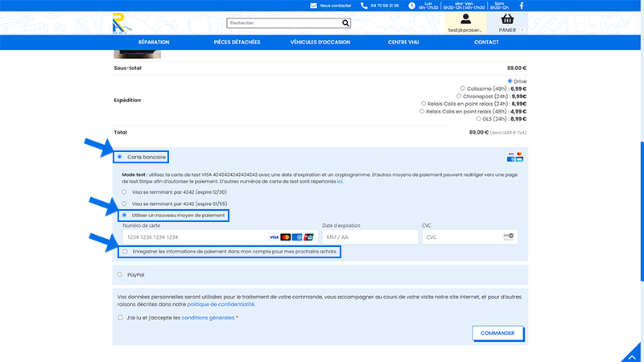This screenshot has height=362, width=644.
Task: Focus the CVC input field
Action: pyautogui.click(x=470, y=237)
